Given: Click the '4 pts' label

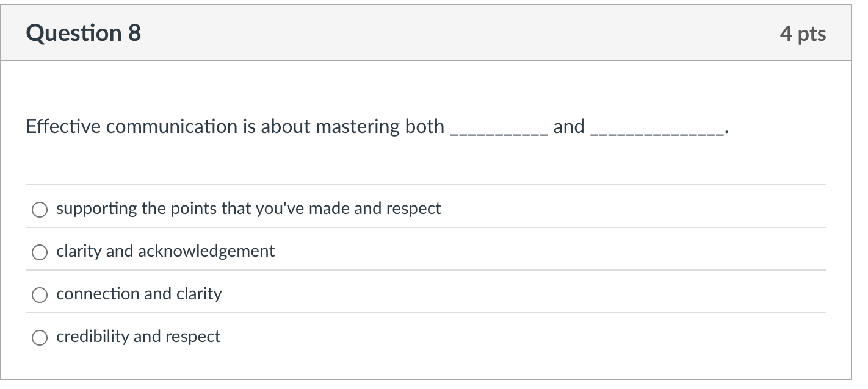Looking at the screenshot, I should 805,34.
